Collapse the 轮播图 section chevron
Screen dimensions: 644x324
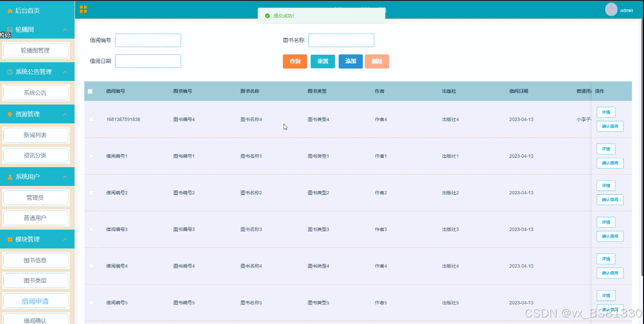tap(65, 29)
